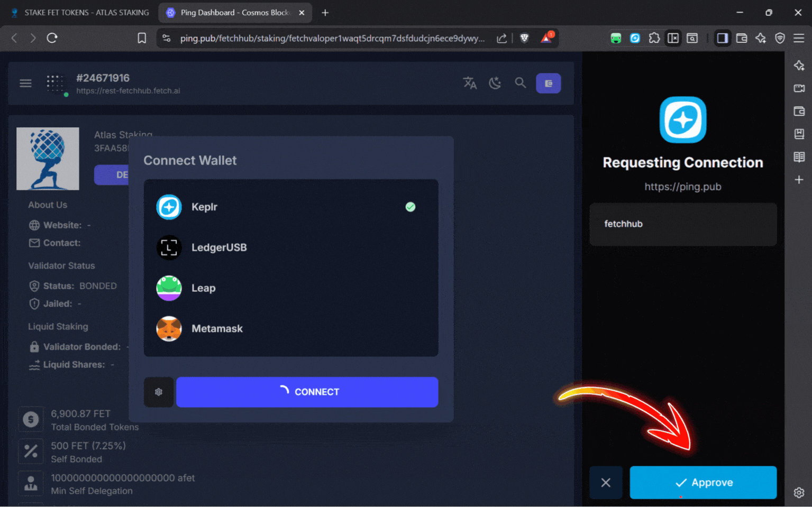
Task: Approve the fetchhub connection request
Action: [x=703, y=482]
